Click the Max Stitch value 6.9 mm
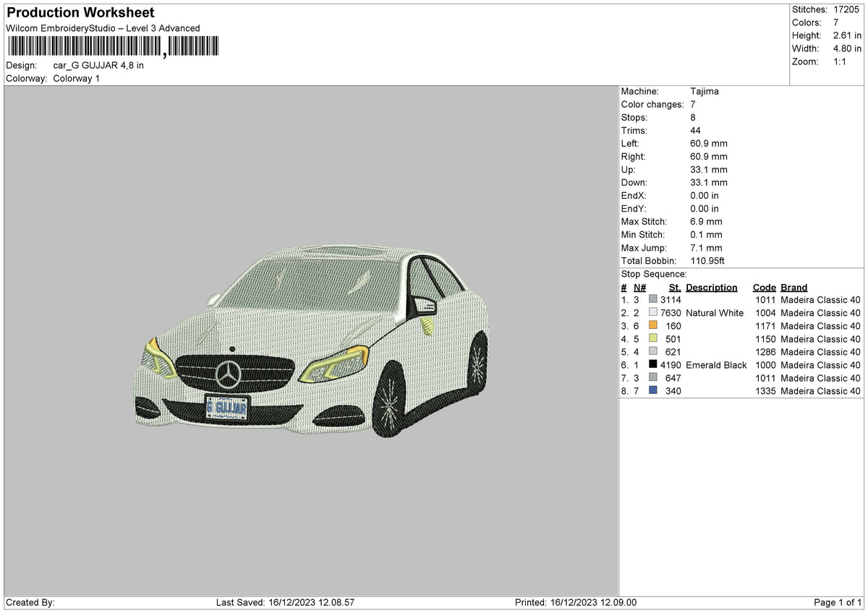Screen dimensions: 868x613 (x=706, y=221)
